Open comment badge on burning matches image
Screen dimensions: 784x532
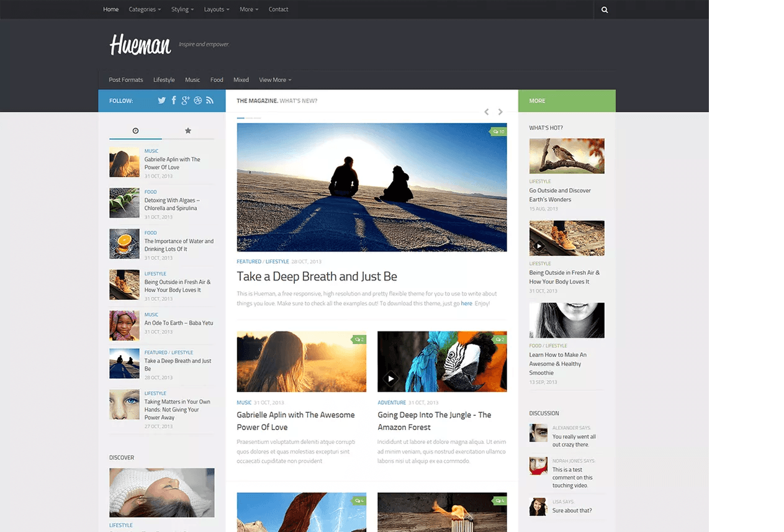tap(500, 501)
